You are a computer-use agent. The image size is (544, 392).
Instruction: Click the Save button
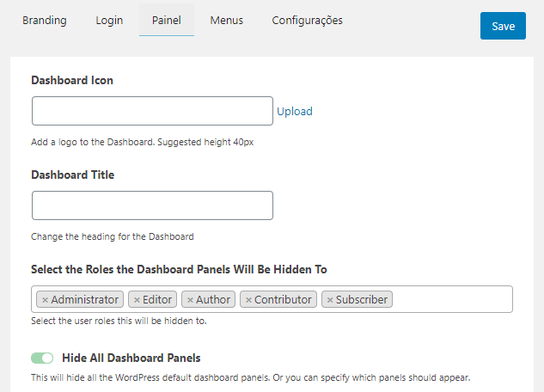503,26
